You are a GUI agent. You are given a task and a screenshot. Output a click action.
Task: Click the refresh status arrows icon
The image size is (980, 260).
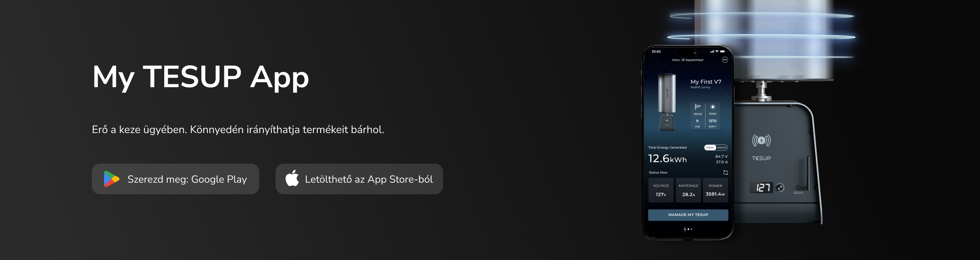tap(725, 172)
